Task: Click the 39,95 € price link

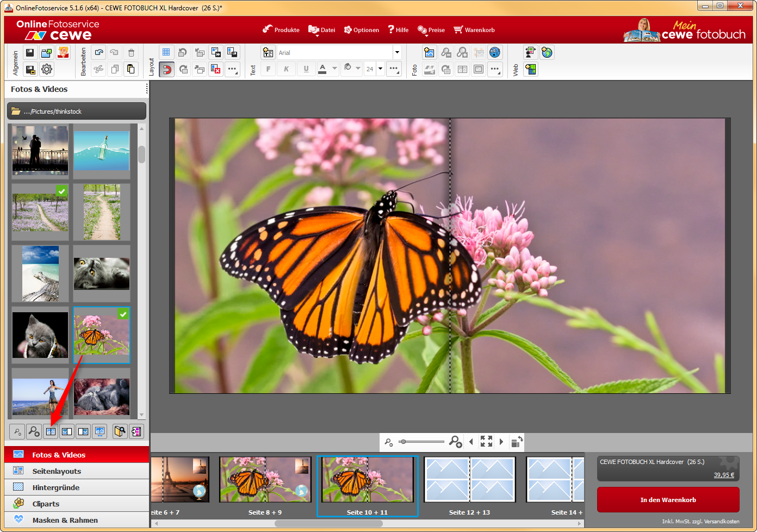Action: (724, 475)
